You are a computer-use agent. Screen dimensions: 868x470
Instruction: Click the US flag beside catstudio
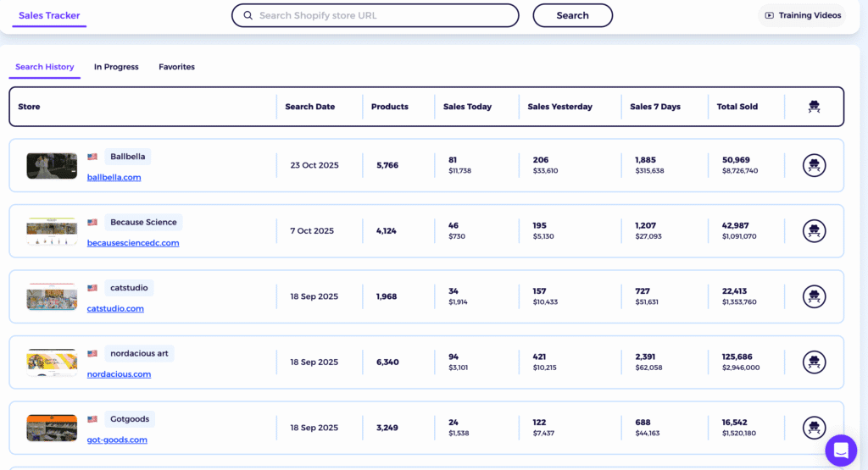[x=92, y=288]
